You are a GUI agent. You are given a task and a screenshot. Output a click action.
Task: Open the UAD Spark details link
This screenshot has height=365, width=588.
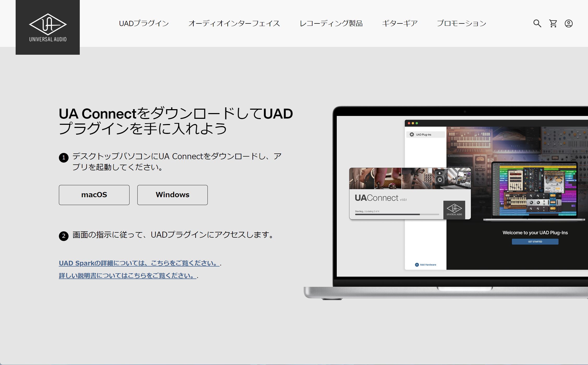[x=139, y=263]
